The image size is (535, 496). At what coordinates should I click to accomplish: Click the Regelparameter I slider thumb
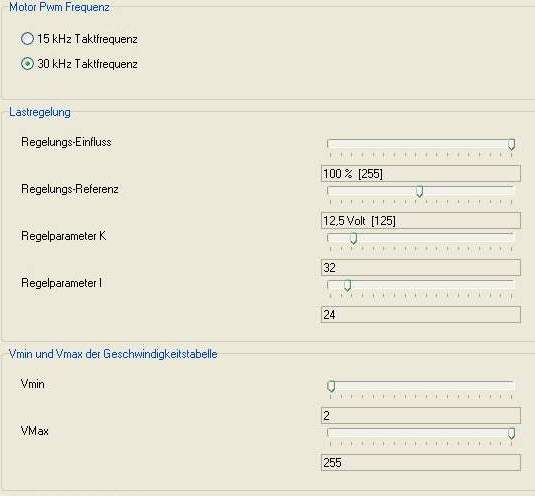tap(347, 286)
